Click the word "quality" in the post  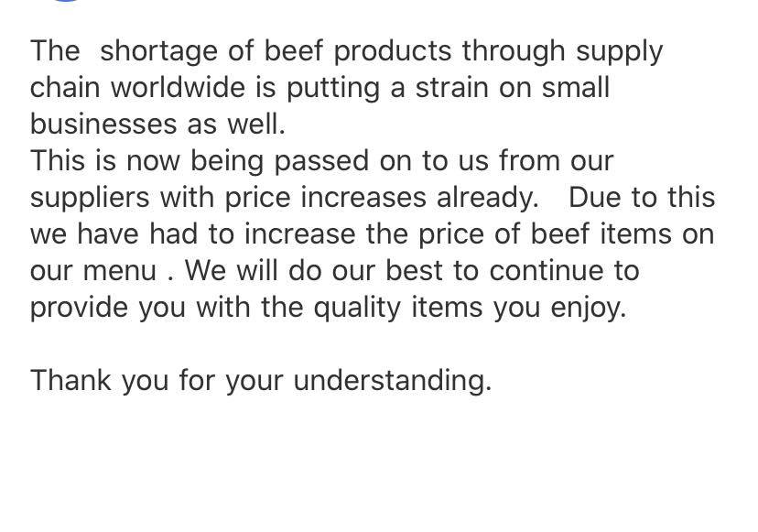tap(357, 308)
